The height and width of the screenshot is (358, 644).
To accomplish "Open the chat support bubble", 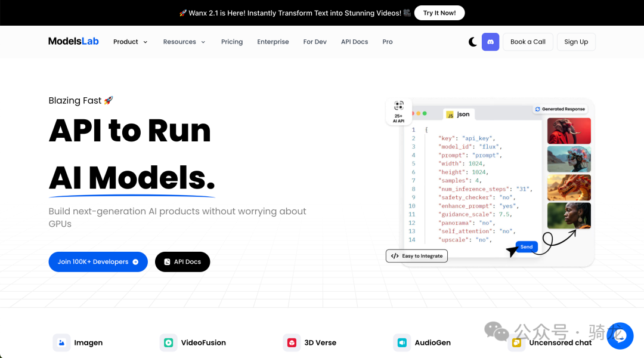I will point(620,336).
